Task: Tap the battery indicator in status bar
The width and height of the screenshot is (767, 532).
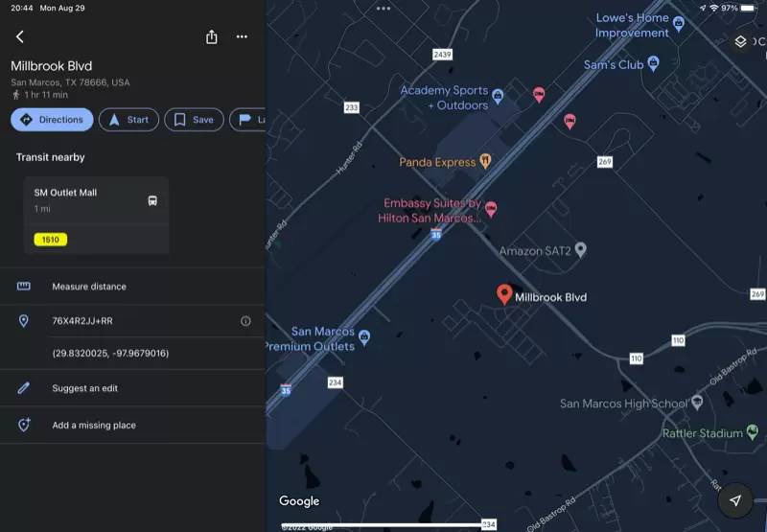Action: tap(749, 8)
